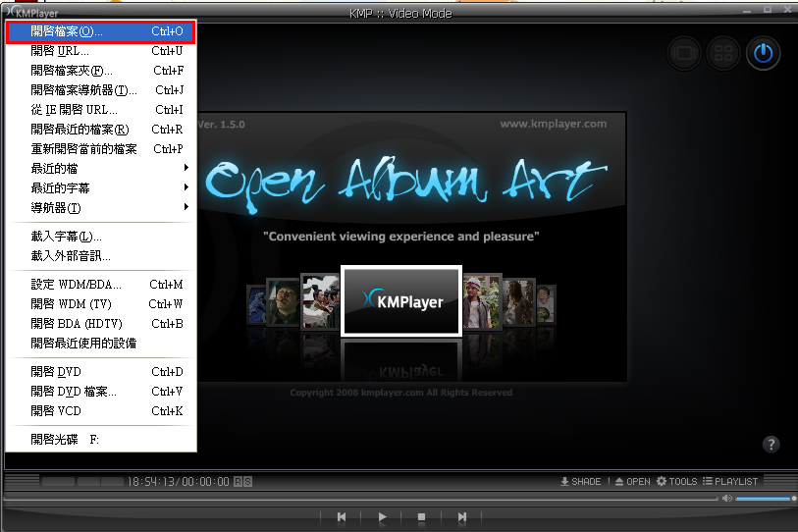Click the four-square grid view icon
Screen dimensions: 798x532
click(x=723, y=53)
